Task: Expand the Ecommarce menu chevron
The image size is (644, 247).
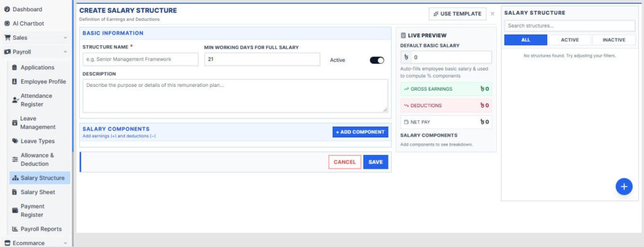Action: [x=65, y=243]
